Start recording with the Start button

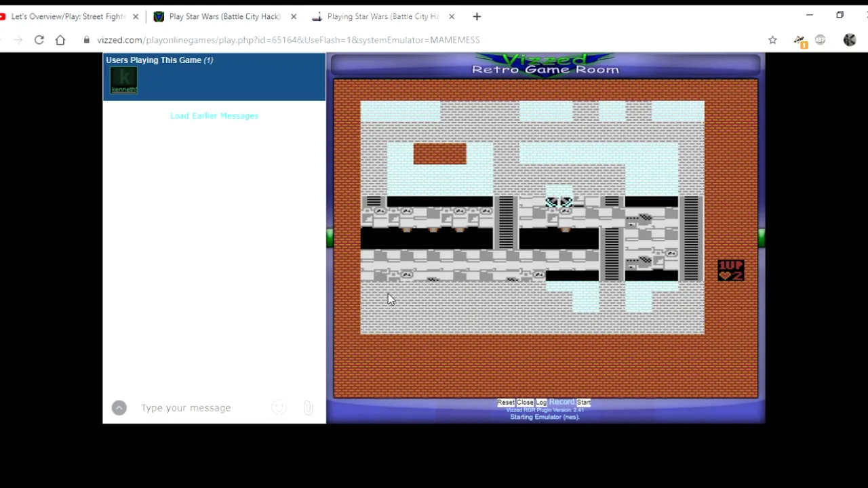583,403
